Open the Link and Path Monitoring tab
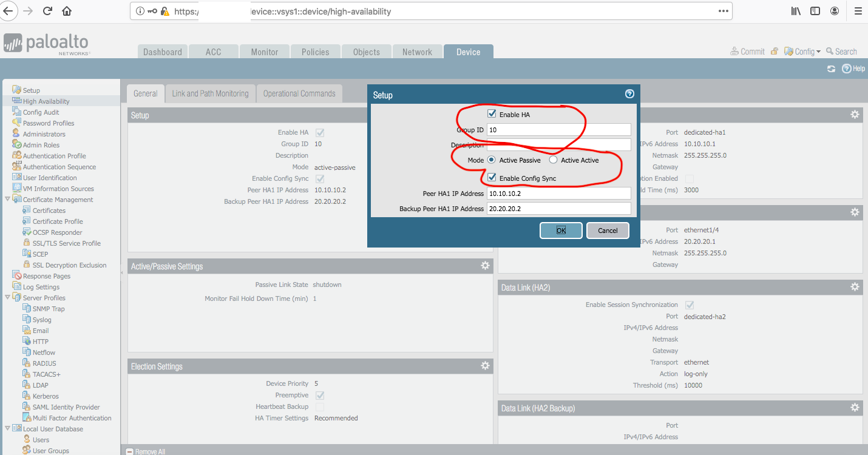The height and width of the screenshot is (455, 868). [x=210, y=93]
